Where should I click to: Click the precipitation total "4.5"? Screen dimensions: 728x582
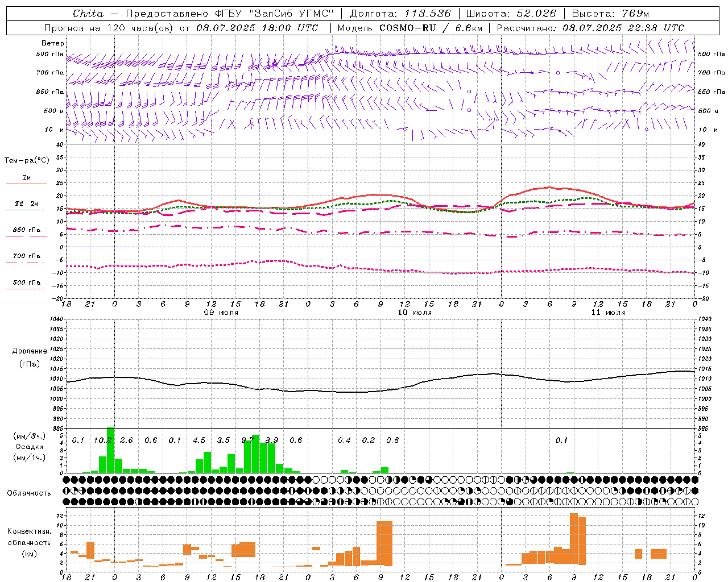[x=199, y=440]
